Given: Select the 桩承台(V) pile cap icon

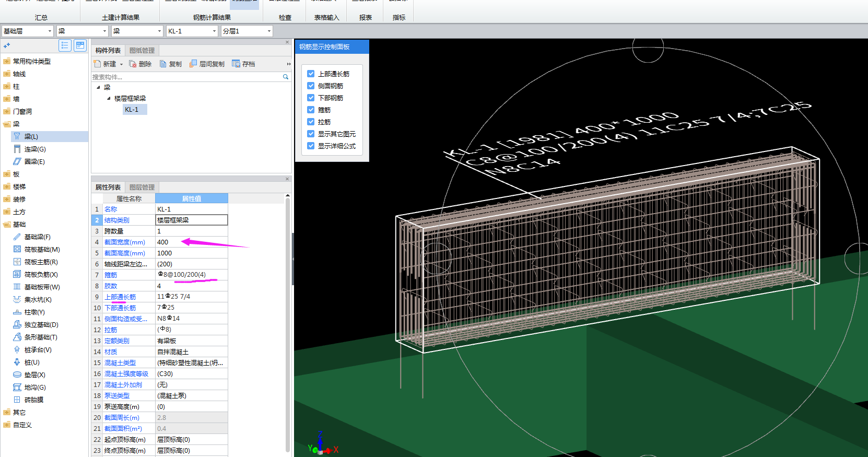Looking at the screenshot, I should (x=17, y=349).
